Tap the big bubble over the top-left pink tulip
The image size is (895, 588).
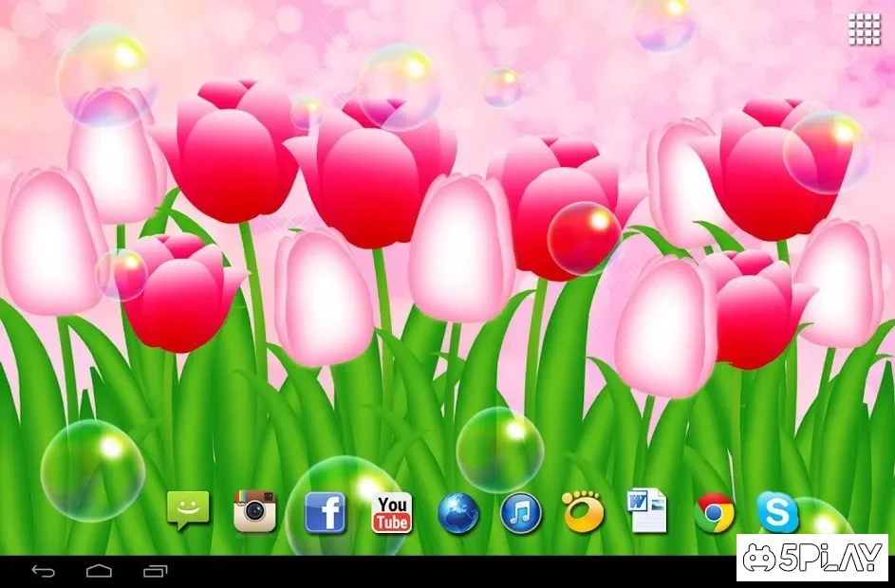pos(105,76)
